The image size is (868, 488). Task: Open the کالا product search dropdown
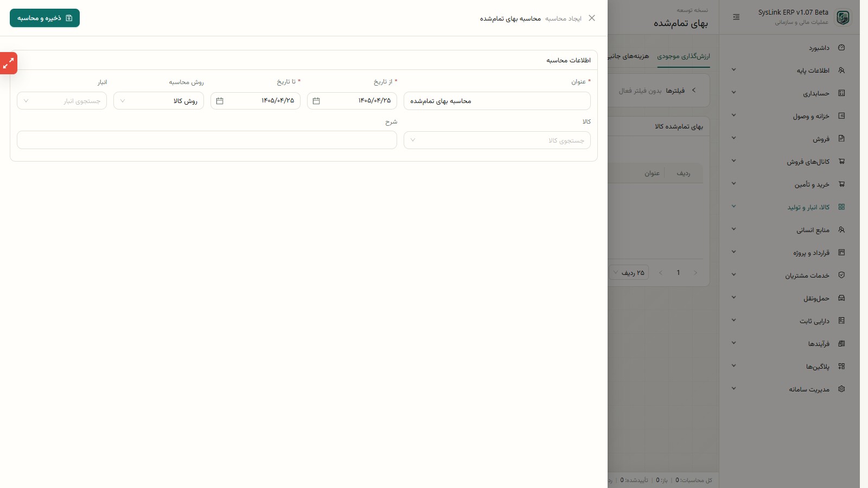[x=497, y=140]
